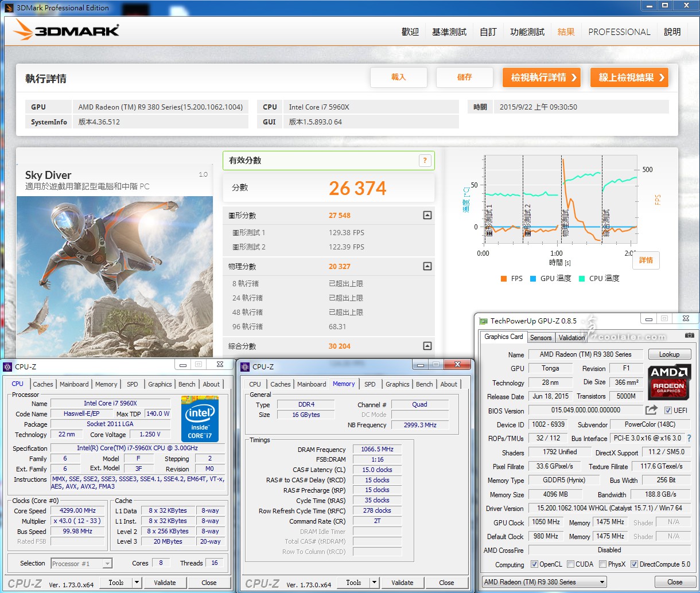The image size is (700, 593).
Task: Click the GPU-Z camera screenshot icon
Action: click(x=689, y=335)
